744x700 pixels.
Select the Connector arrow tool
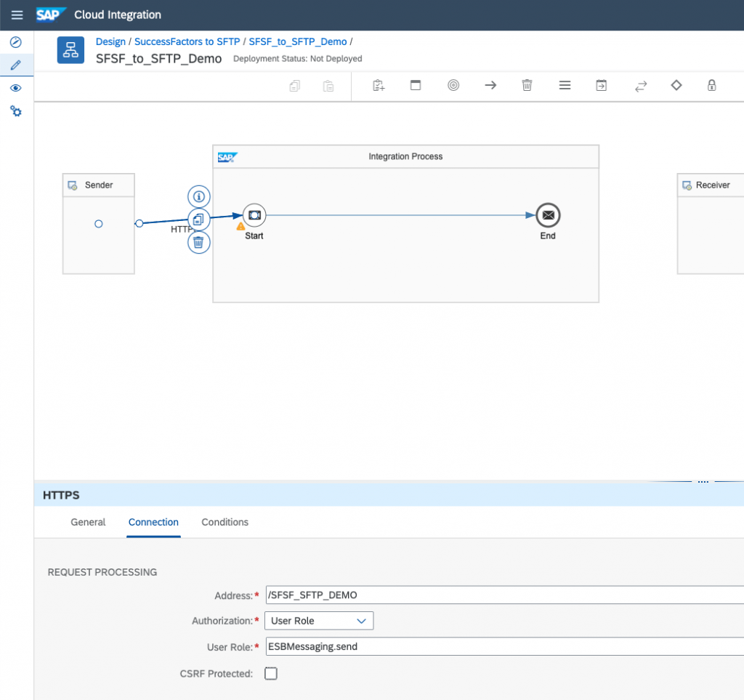pos(490,85)
